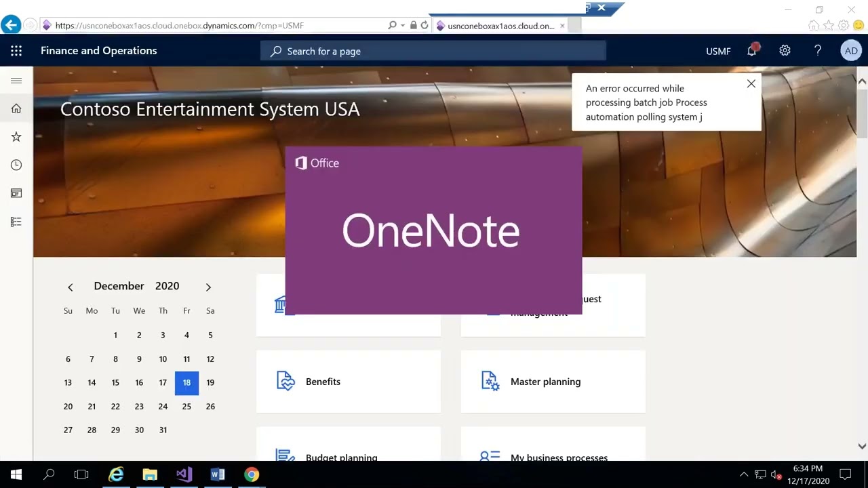Open browser favorites star icon
Image resolution: width=868 pixels, height=488 pixels.
[829, 25]
